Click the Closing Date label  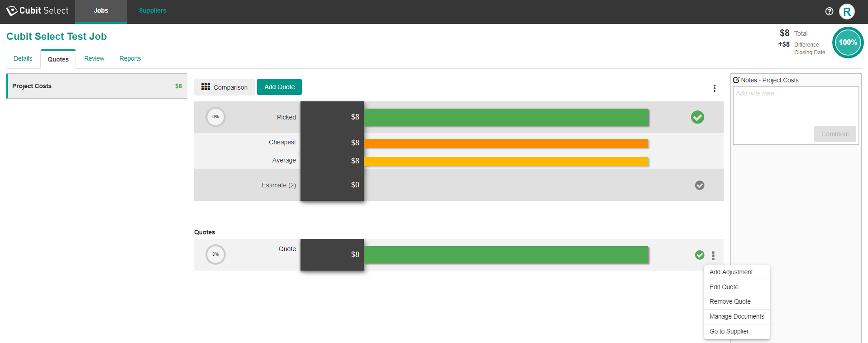click(x=810, y=52)
